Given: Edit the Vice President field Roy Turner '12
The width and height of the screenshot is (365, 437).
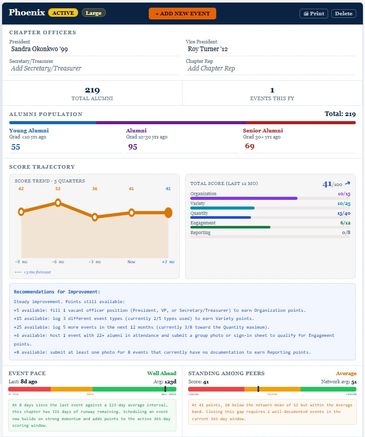Looking at the screenshot, I should tap(271, 49).
